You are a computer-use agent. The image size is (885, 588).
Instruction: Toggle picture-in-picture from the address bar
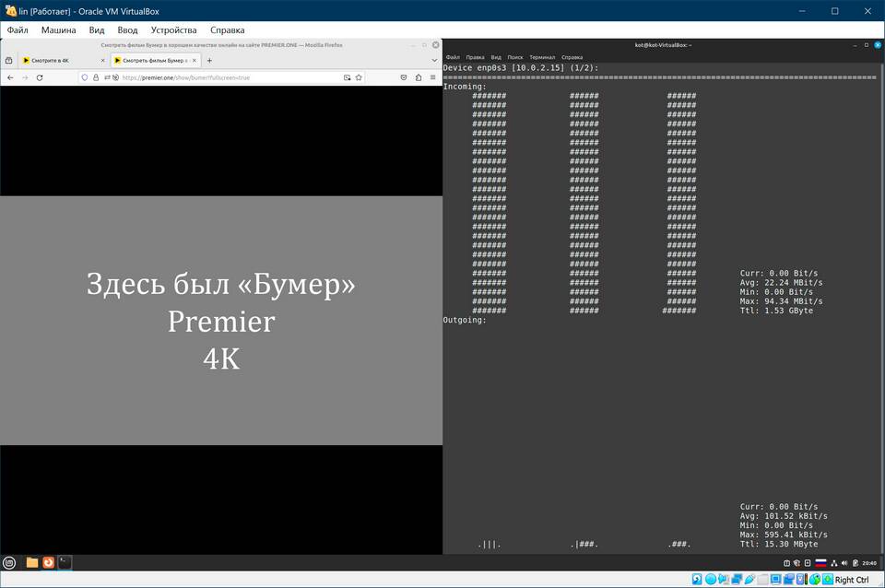[348, 77]
